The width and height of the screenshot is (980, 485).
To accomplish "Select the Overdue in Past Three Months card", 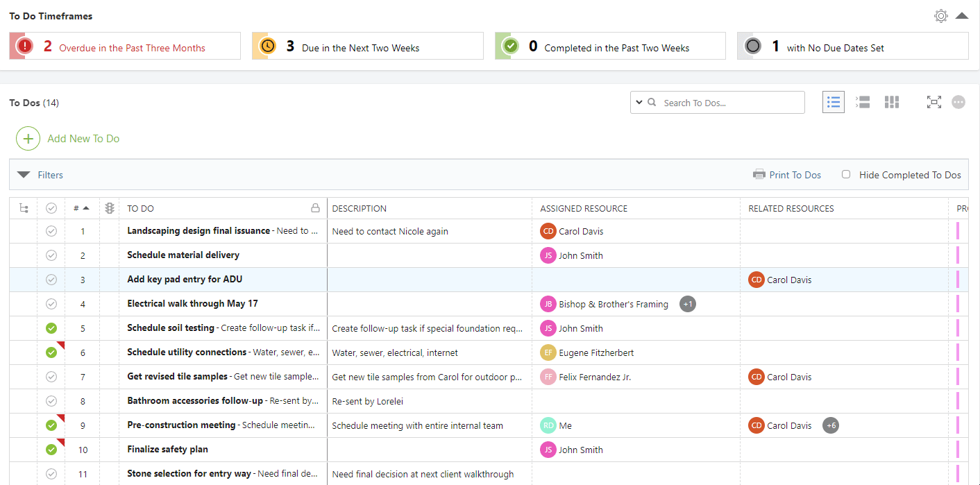I will (x=125, y=45).
